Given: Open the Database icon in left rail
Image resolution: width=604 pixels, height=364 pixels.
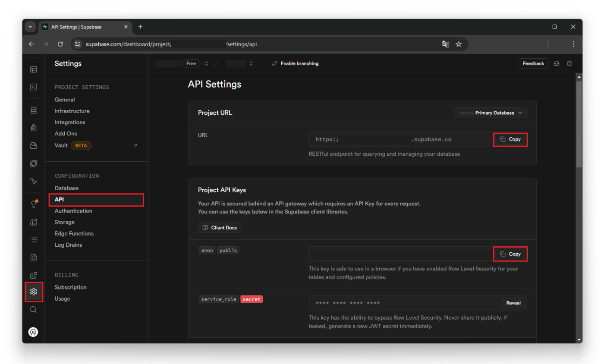Looking at the screenshot, I should tap(33, 110).
